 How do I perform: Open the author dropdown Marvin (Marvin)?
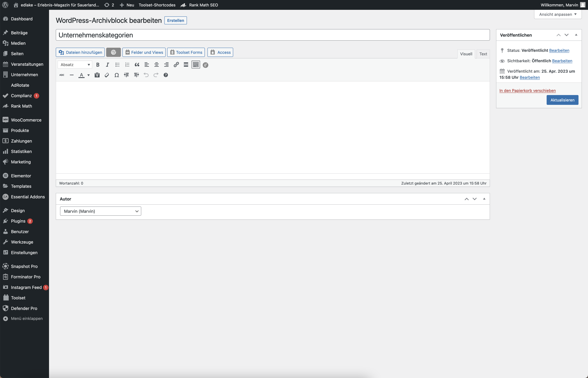click(101, 211)
